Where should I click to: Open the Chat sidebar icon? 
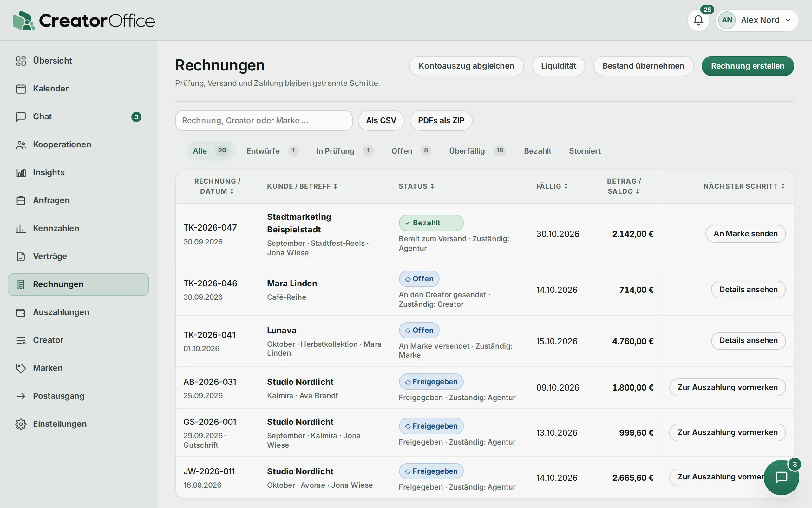[x=21, y=117]
